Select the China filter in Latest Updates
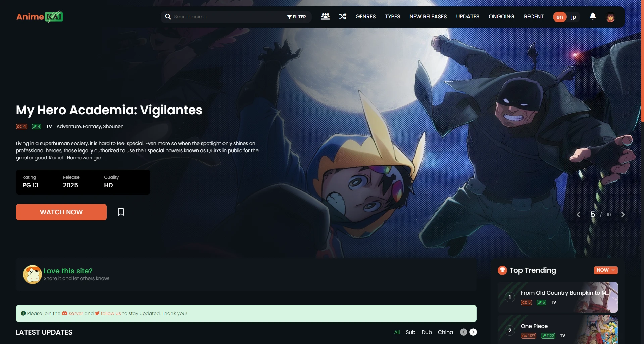 point(445,332)
